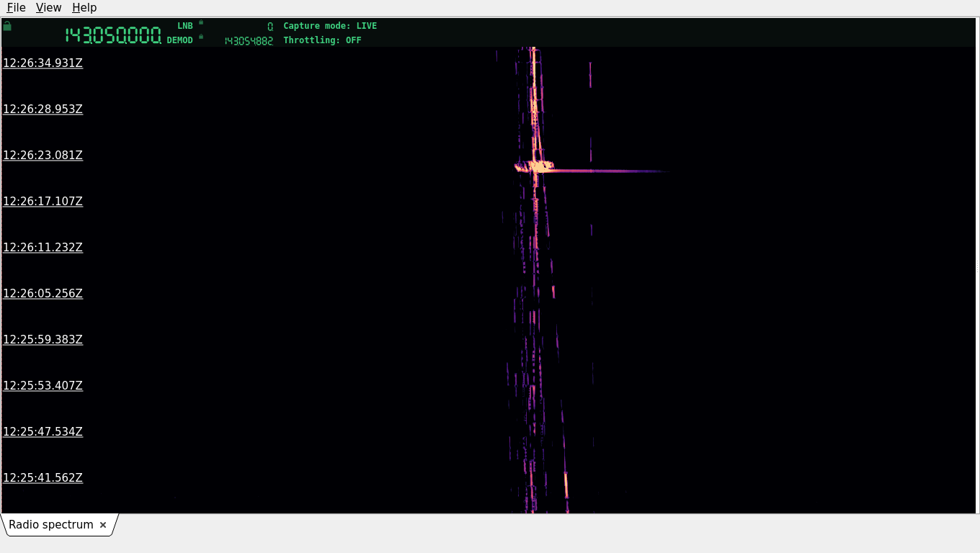Click timestamp 12:26:28.953Z
Image resolution: width=980 pixels, height=553 pixels.
(x=43, y=109)
